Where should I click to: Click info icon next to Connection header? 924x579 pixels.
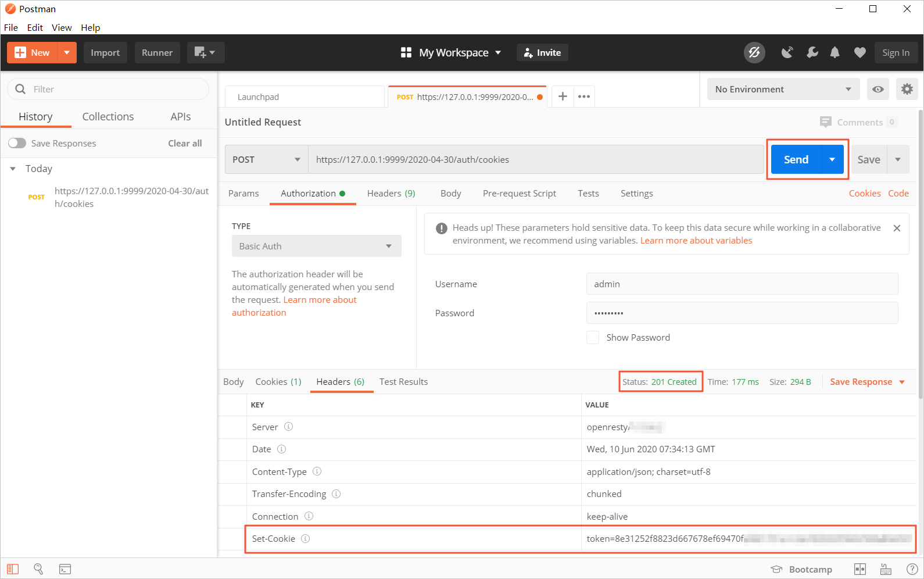pos(309,516)
